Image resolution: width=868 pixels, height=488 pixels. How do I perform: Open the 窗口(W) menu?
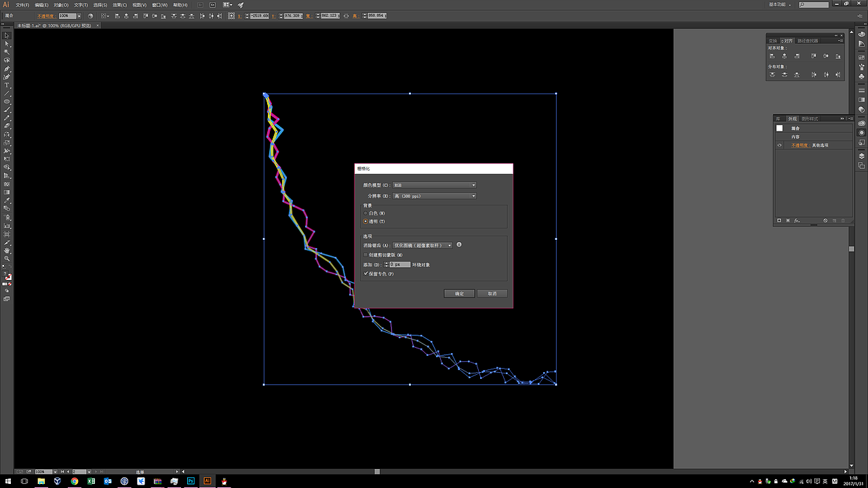160,5
